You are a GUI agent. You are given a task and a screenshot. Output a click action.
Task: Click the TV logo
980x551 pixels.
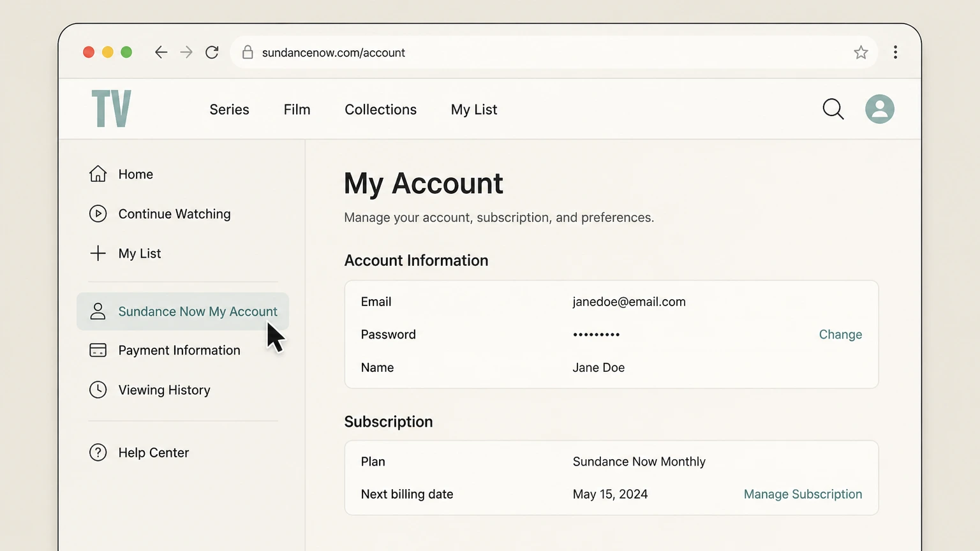(x=111, y=108)
